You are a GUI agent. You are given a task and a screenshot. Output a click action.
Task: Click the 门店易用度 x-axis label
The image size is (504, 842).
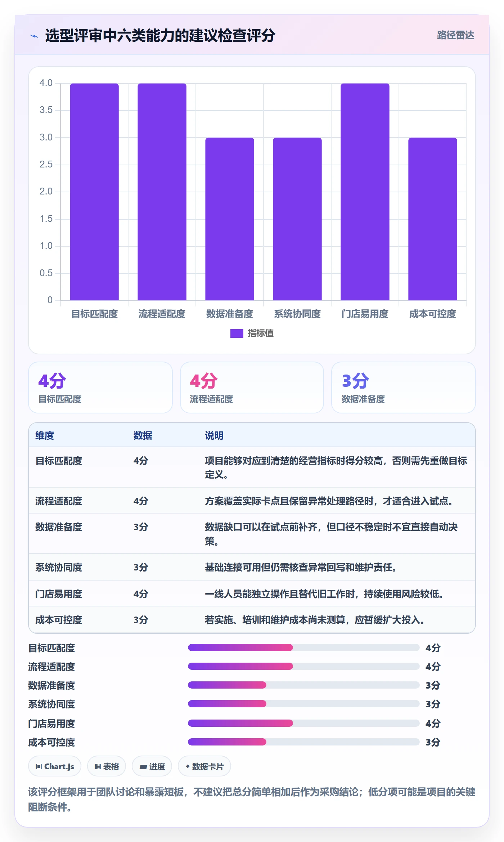click(x=365, y=314)
